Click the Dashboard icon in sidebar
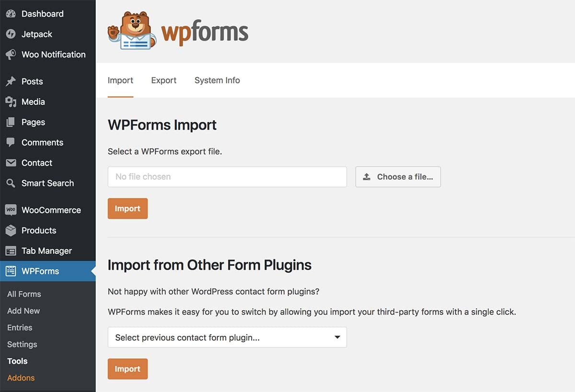 point(11,13)
